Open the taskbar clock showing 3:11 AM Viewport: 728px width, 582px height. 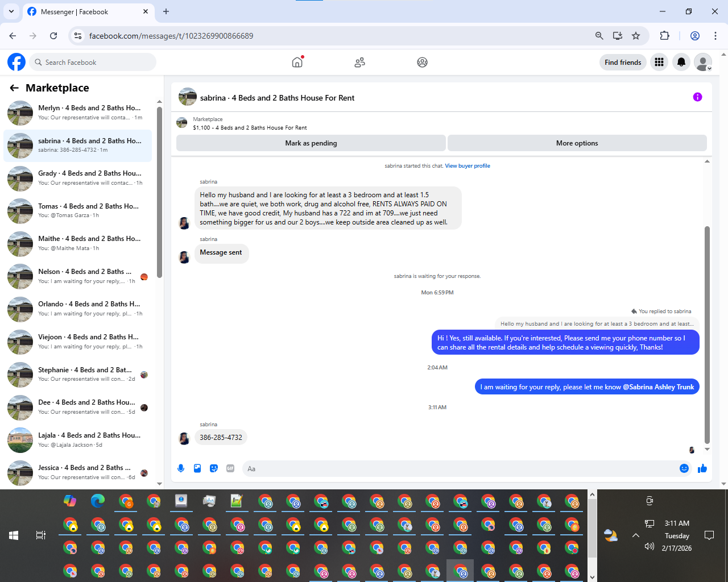[677, 535]
